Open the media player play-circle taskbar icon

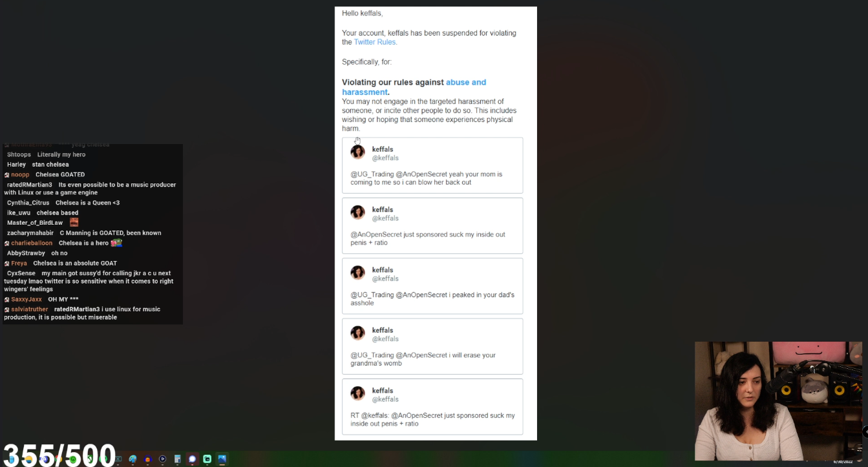click(x=162, y=459)
